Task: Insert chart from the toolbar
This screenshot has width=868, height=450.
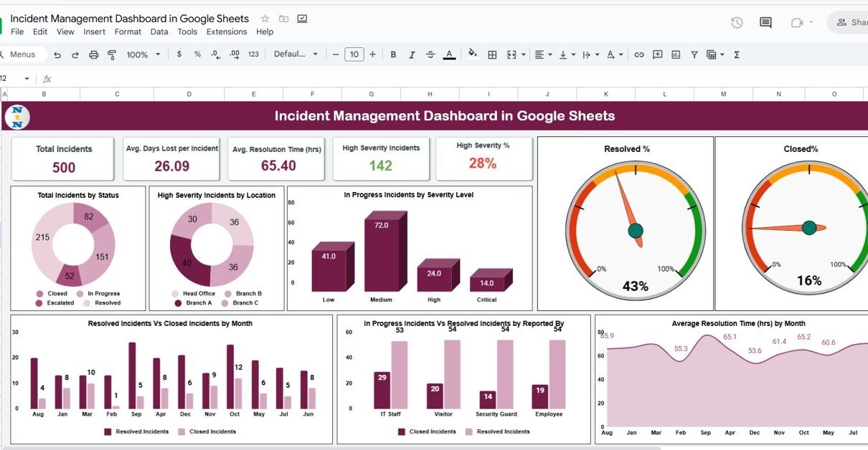Action: (x=676, y=54)
